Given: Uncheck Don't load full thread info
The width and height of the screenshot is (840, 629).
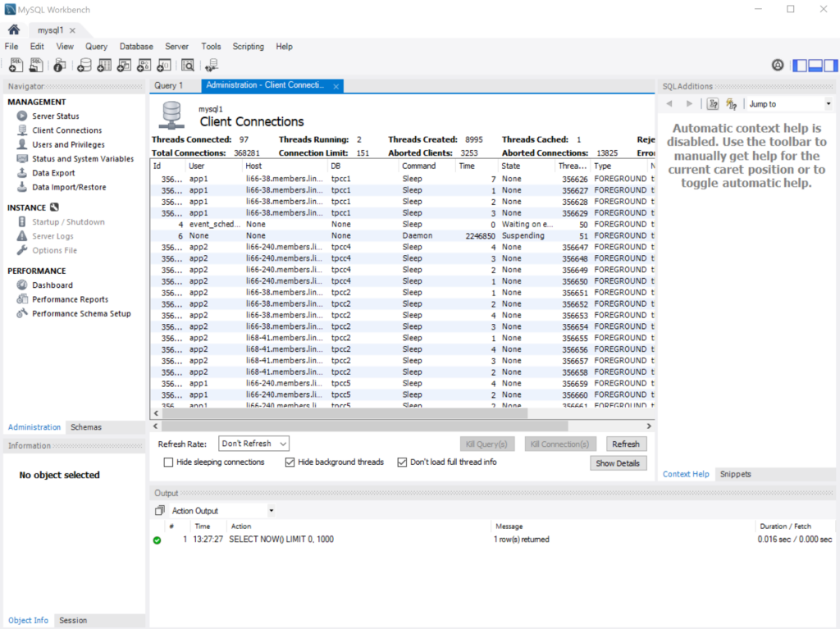Looking at the screenshot, I should pos(402,463).
